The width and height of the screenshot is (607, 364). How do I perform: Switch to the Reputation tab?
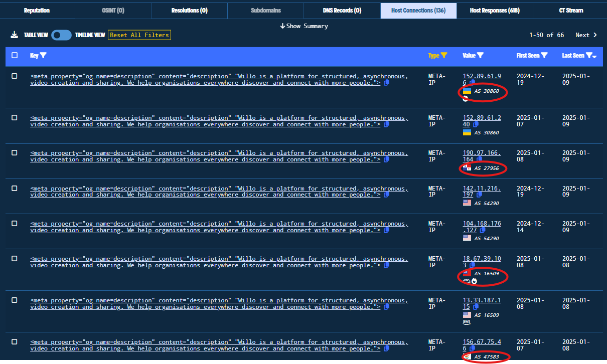click(37, 11)
